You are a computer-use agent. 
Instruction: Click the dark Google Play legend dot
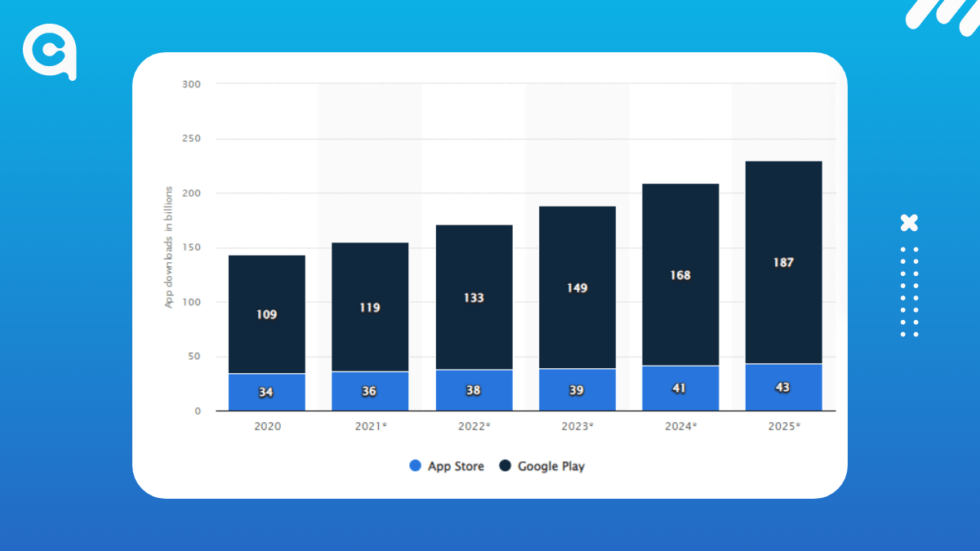tap(505, 466)
